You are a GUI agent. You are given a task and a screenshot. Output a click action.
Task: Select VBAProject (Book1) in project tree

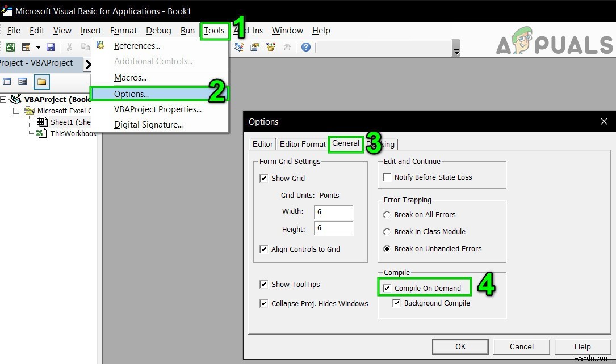click(x=57, y=100)
